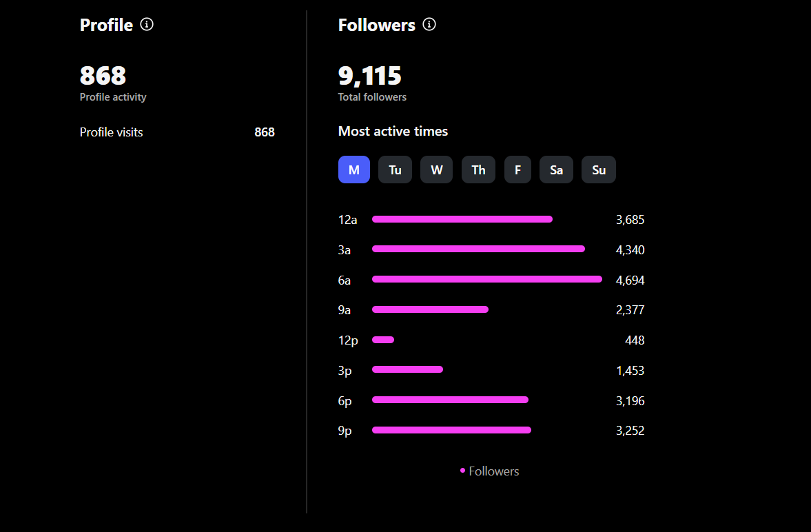Click the info icon next to Profile
Image resolution: width=811 pixels, height=532 pixels.
[x=147, y=25]
